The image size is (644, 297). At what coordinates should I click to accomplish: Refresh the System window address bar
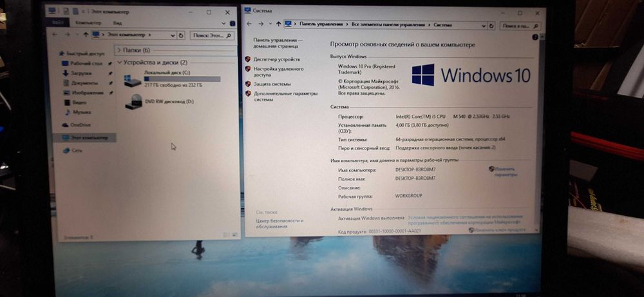click(491, 26)
